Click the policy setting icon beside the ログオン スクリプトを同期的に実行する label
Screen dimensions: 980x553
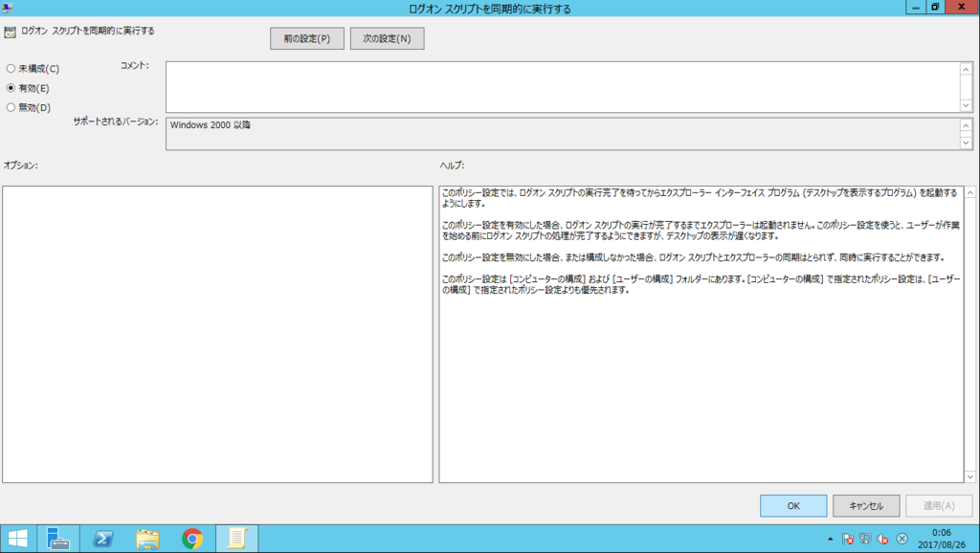pos(10,32)
